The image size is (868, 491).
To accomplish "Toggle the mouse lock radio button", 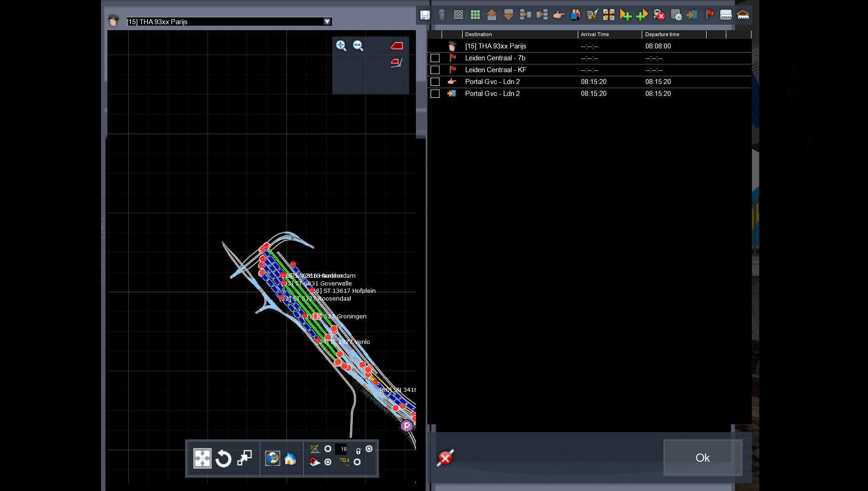I will coord(369,449).
